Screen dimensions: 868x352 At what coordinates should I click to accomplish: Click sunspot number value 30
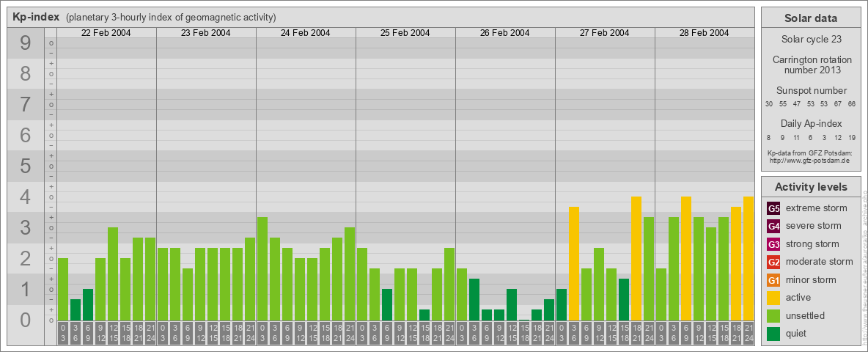(769, 104)
